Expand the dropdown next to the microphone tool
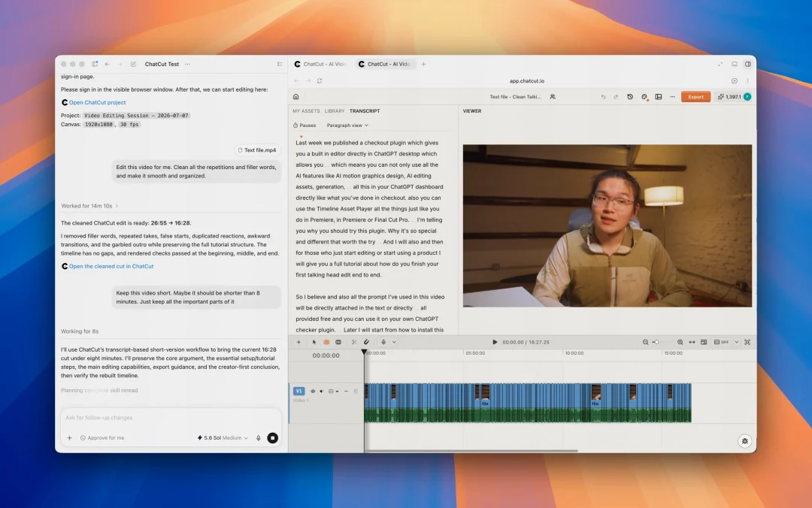 pyautogui.click(x=394, y=342)
